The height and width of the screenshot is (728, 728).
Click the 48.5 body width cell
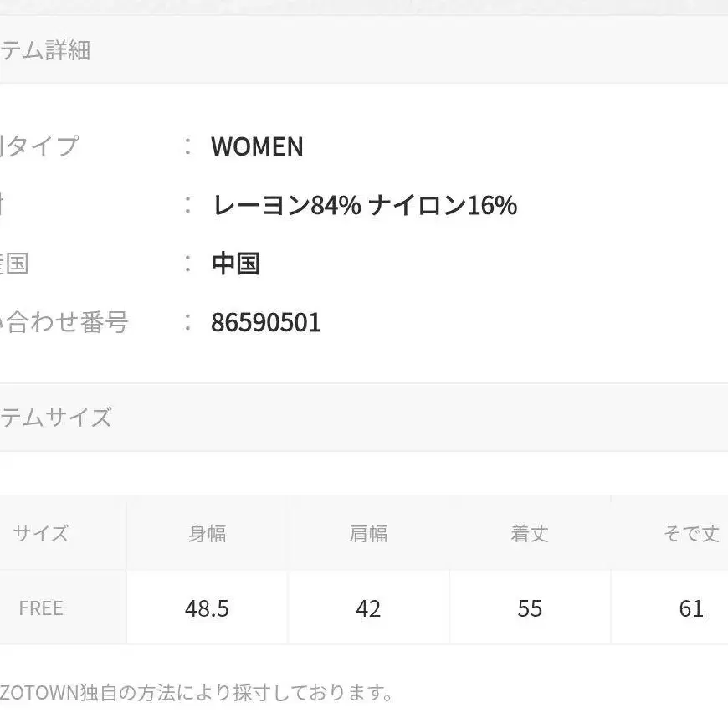tap(207, 608)
